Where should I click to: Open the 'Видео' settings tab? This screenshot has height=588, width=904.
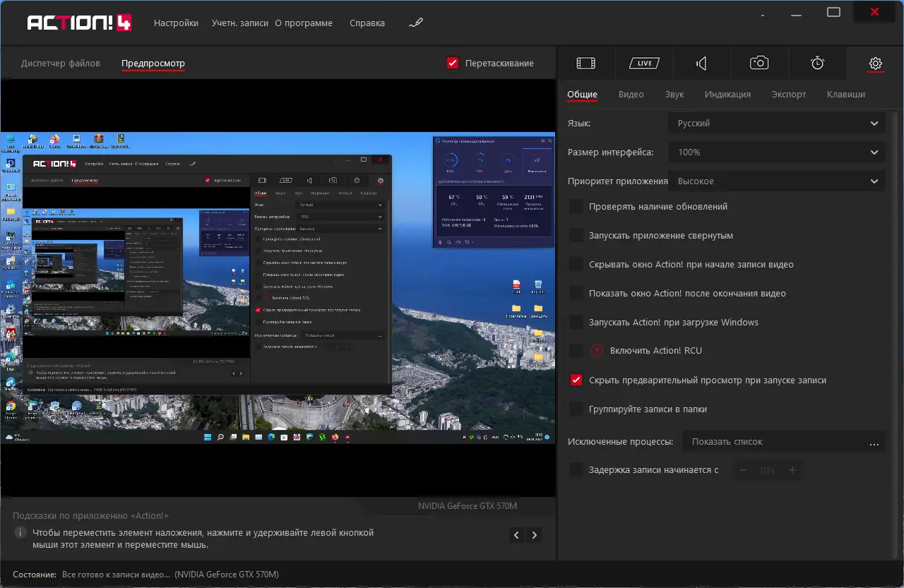(631, 95)
